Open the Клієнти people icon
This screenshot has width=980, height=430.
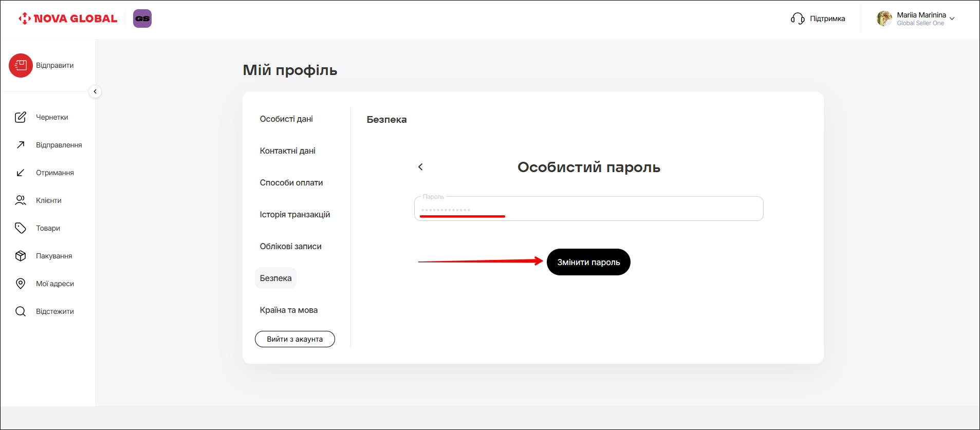pos(21,200)
